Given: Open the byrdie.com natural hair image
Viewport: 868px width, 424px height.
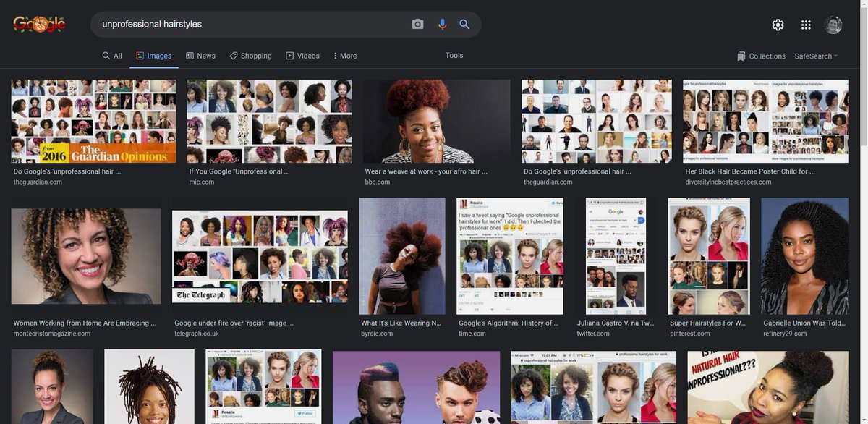Looking at the screenshot, I should pyautogui.click(x=402, y=256).
